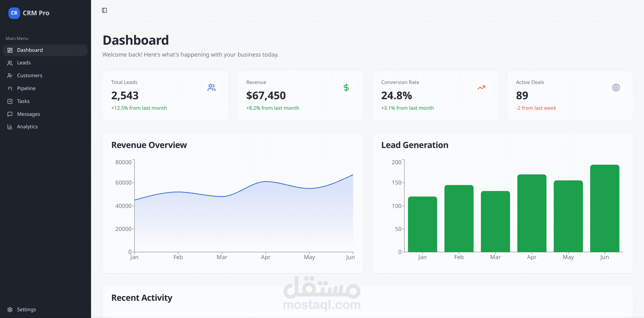Click the Recent Activity heading
Image resolution: width=644 pixels, height=318 pixels.
click(x=142, y=298)
